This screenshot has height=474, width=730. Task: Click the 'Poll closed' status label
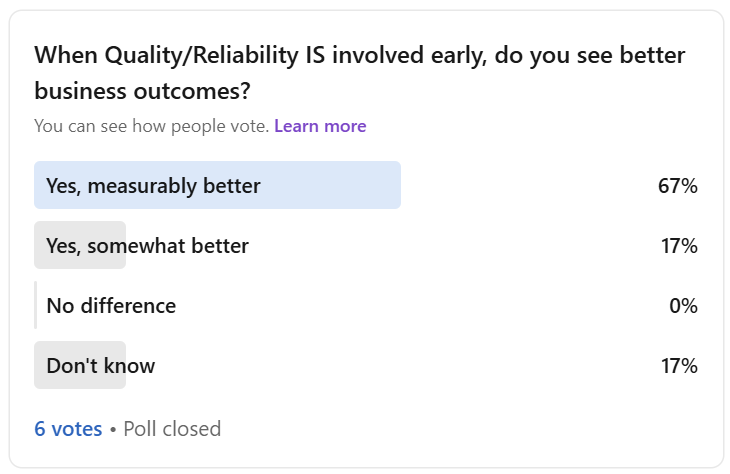172,429
